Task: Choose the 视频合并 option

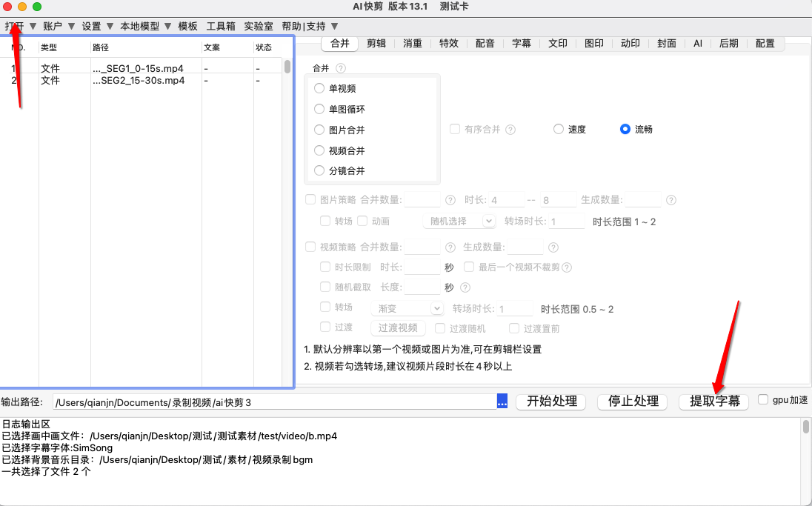Action: [x=319, y=150]
